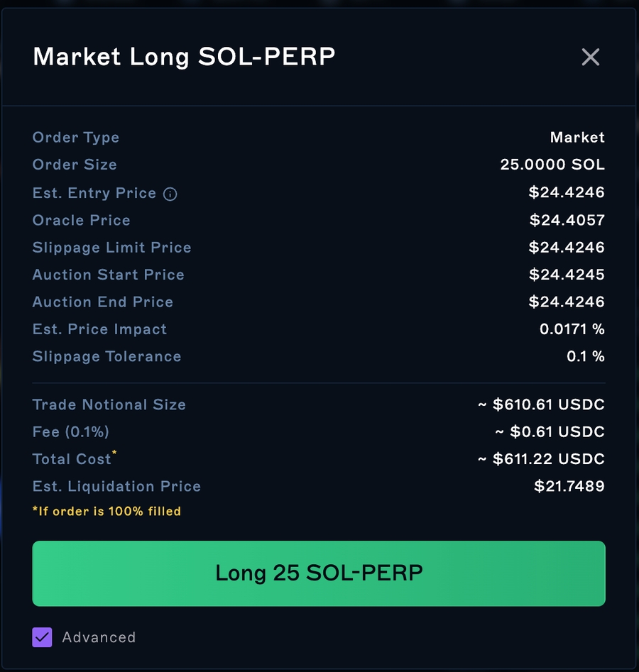Click the Fee (0.1%) label
639x672 pixels.
pyautogui.click(x=71, y=431)
